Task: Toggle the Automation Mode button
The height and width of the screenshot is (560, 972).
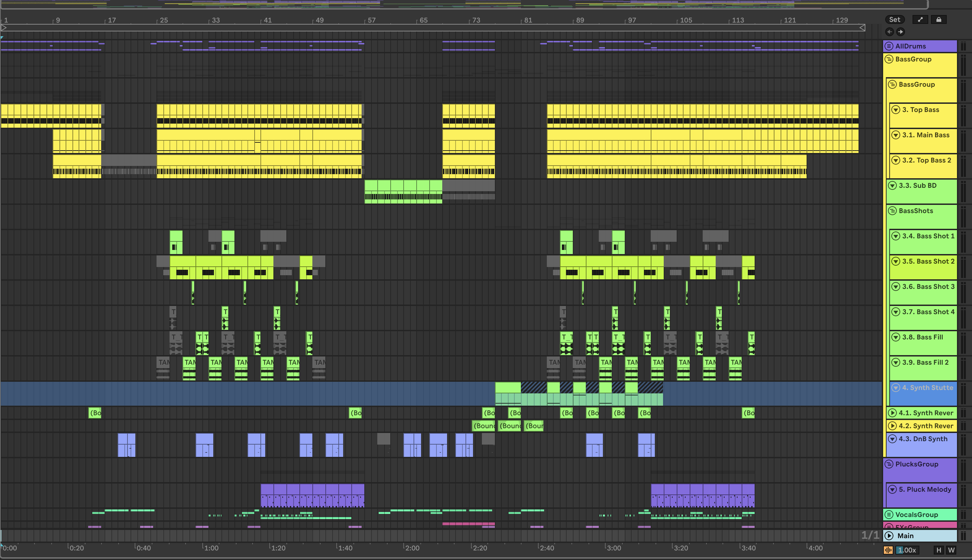Action: click(920, 19)
